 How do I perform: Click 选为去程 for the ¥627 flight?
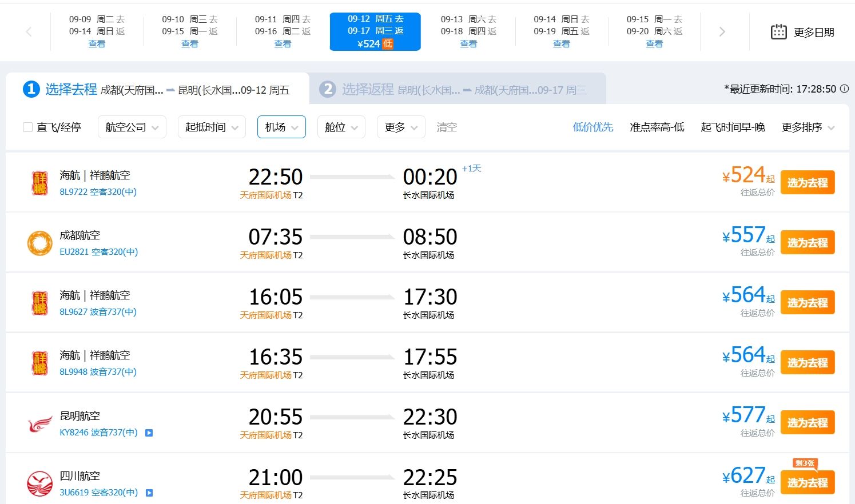coord(808,483)
